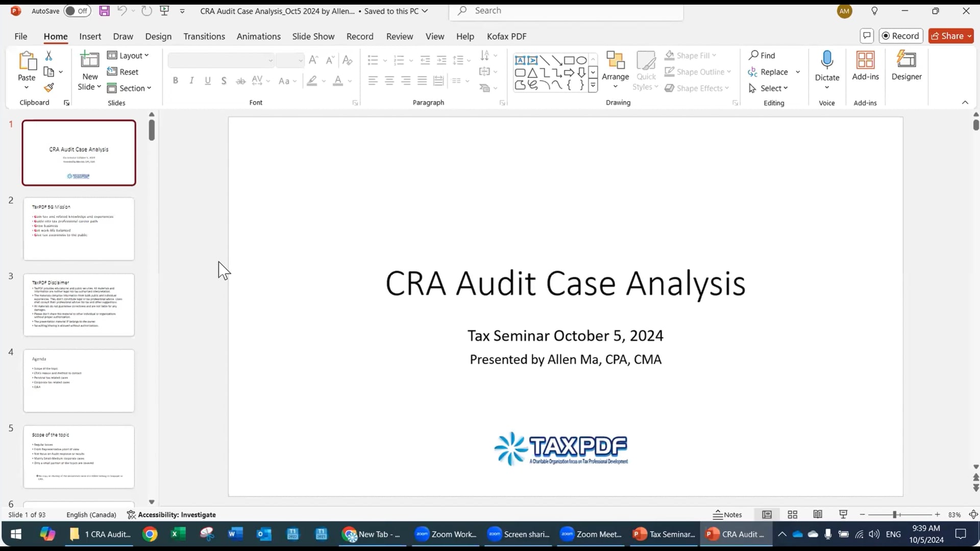Screen dimensions: 980x551
Task: Click the Share button
Action: [x=950, y=36]
